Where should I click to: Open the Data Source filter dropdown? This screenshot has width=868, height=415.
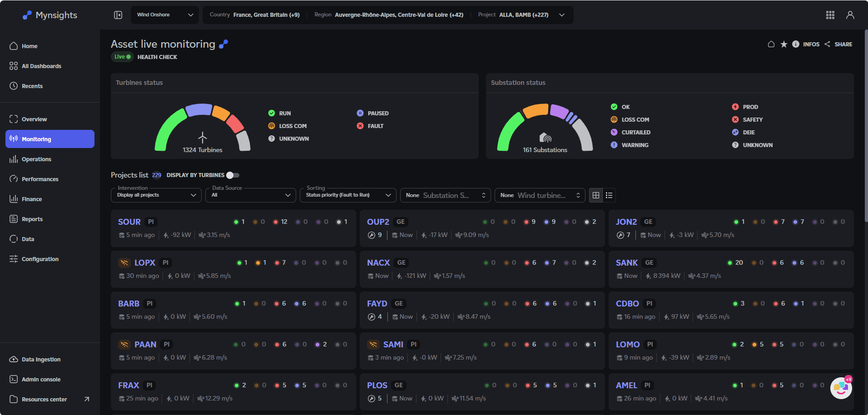[x=250, y=195]
